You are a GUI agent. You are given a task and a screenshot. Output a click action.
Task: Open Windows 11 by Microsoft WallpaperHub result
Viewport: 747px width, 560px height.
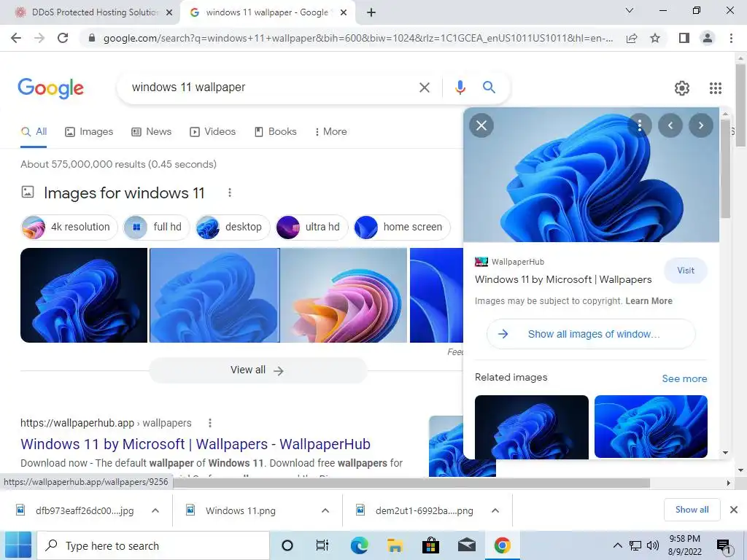point(196,444)
